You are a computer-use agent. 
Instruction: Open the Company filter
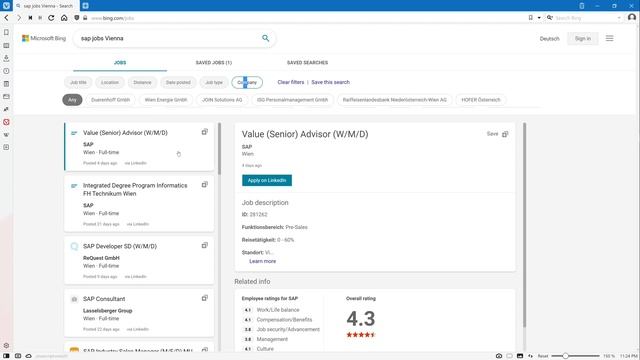pos(247,82)
